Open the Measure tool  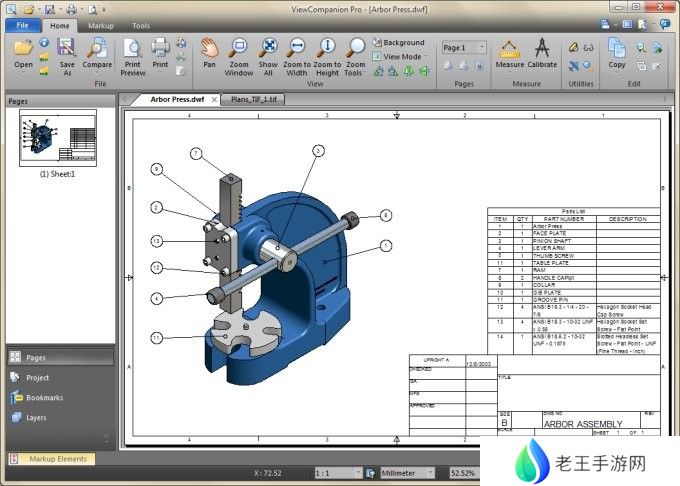510,53
